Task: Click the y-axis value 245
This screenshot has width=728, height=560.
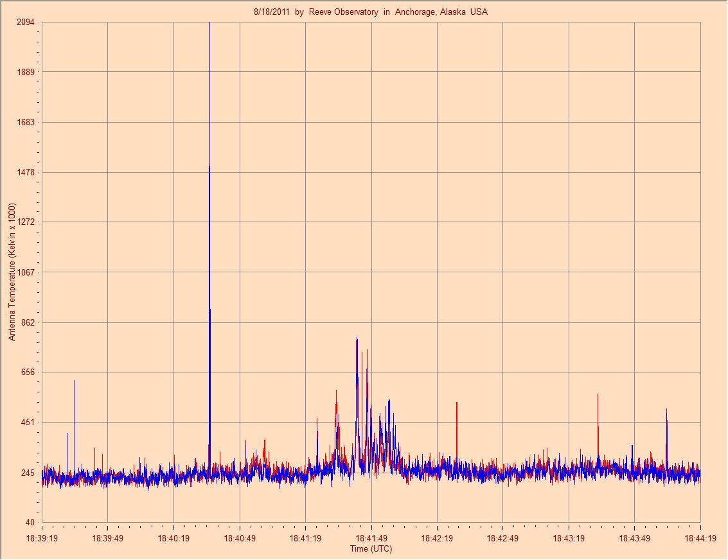Action: [x=29, y=473]
